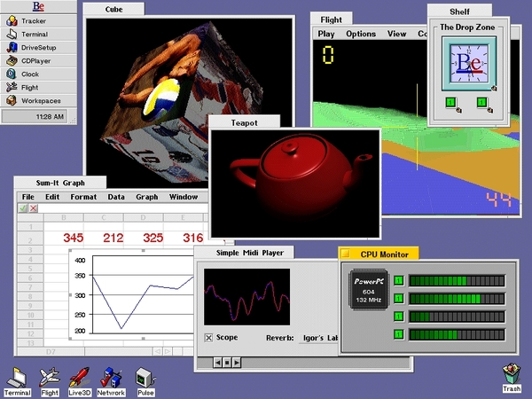Open the Terminal desktop icon
This screenshot has height=399, width=532.
pos(17,377)
